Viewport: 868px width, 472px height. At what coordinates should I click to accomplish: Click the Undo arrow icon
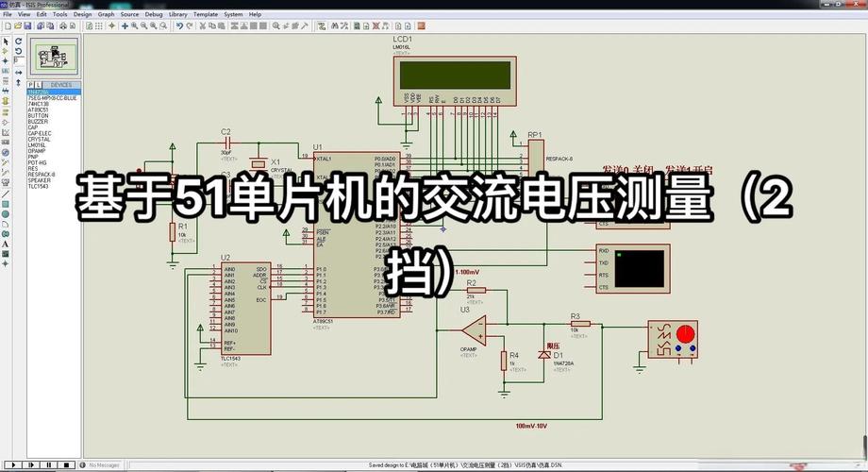pos(180,26)
